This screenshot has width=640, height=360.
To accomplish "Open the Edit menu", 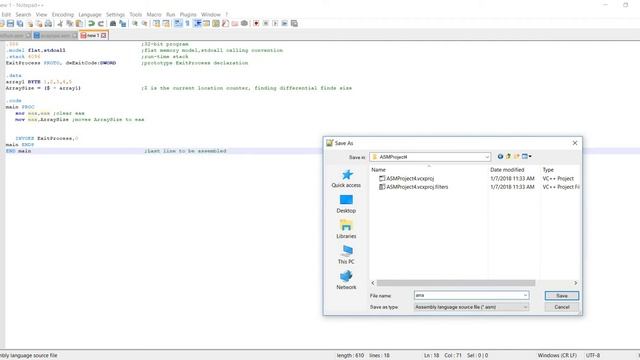I will coord(6,15).
